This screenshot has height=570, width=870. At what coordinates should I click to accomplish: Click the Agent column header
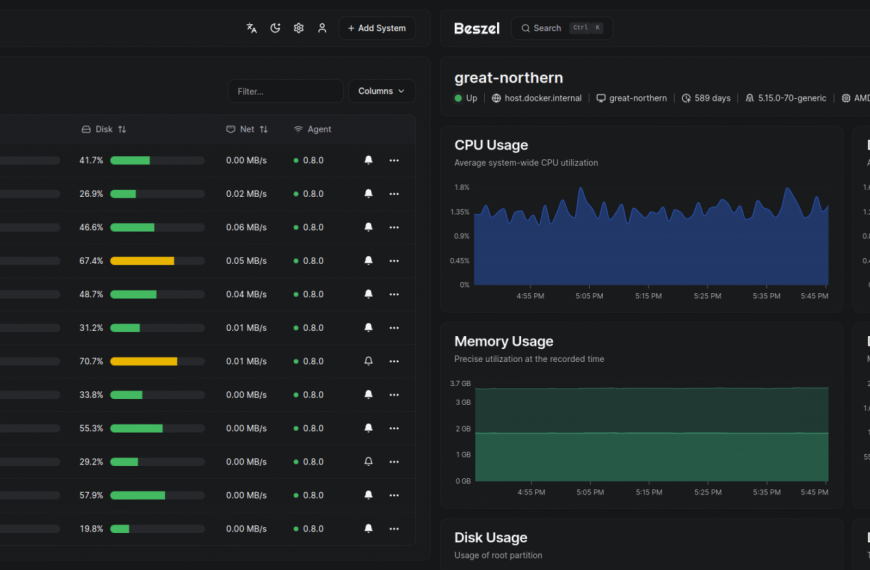tap(312, 129)
